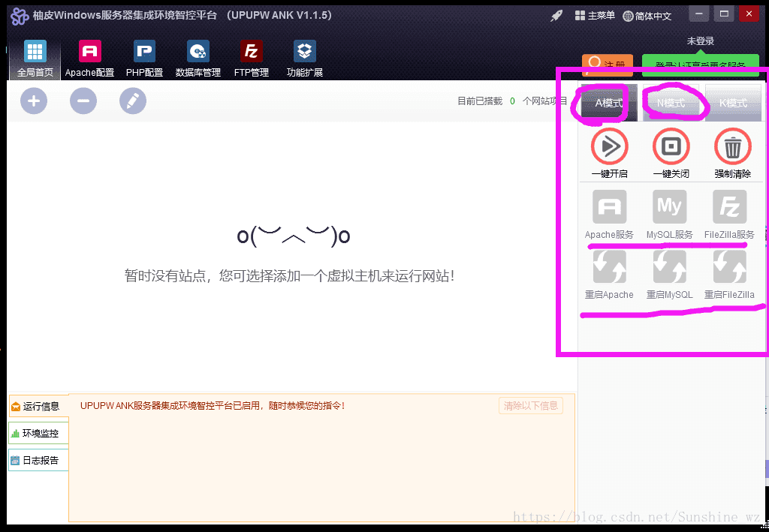Click the UPUPW ANK已启用 log message

[x=213, y=406]
